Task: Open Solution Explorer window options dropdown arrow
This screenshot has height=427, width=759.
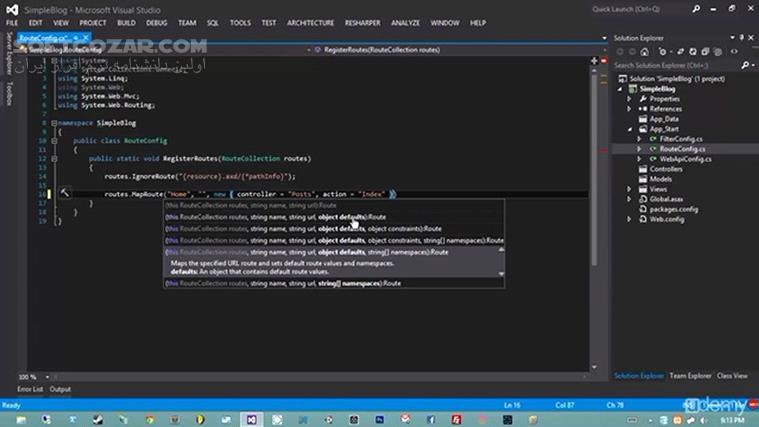Action: click(732, 38)
